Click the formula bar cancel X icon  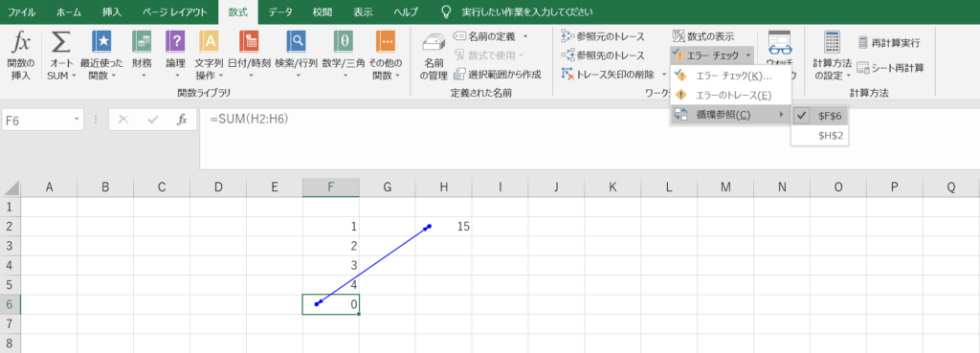123,120
